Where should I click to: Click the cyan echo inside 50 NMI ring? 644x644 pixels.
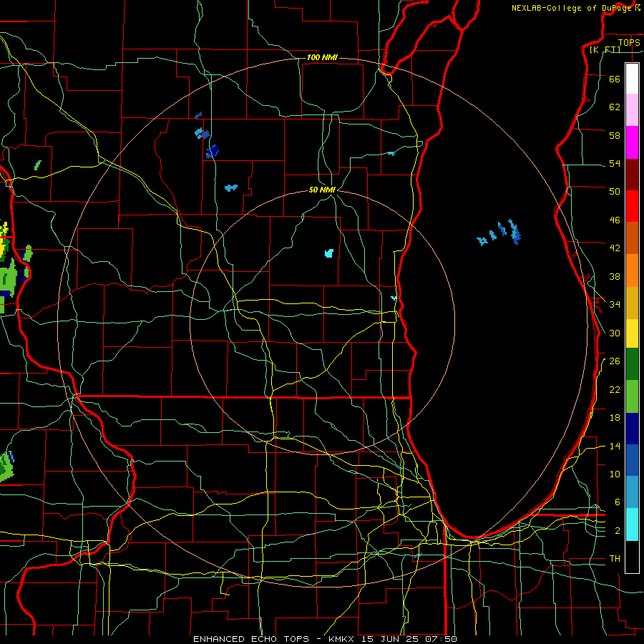pyautogui.click(x=329, y=253)
